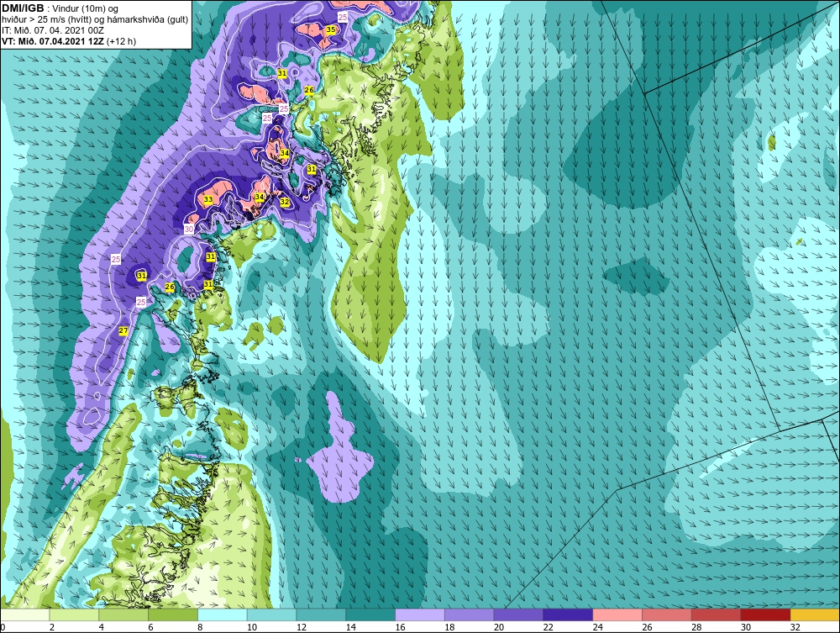The height and width of the screenshot is (633, 840).
Task: Click the legend tick label 22
Action: pos(548,627)
